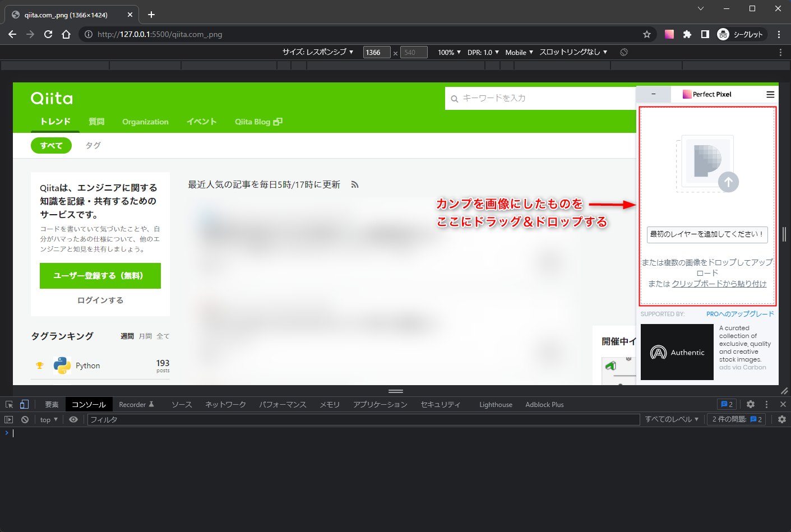Screen dimensions: 791x532
Task: Open the 100% zoom dropdown
Action: click(450, 52)
